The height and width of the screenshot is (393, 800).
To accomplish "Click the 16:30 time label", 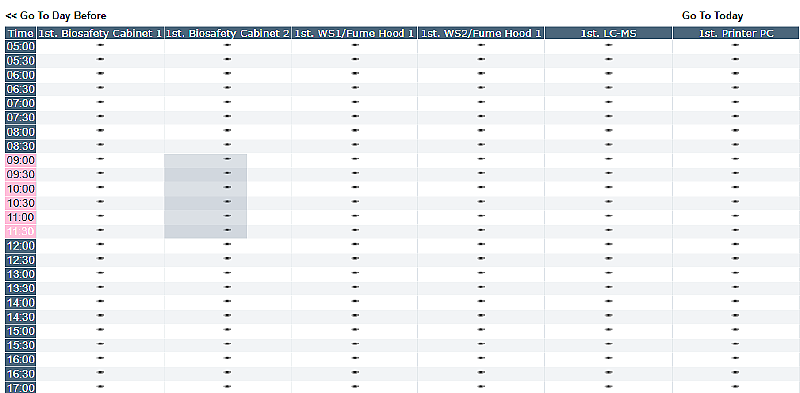I will point(20,374).
